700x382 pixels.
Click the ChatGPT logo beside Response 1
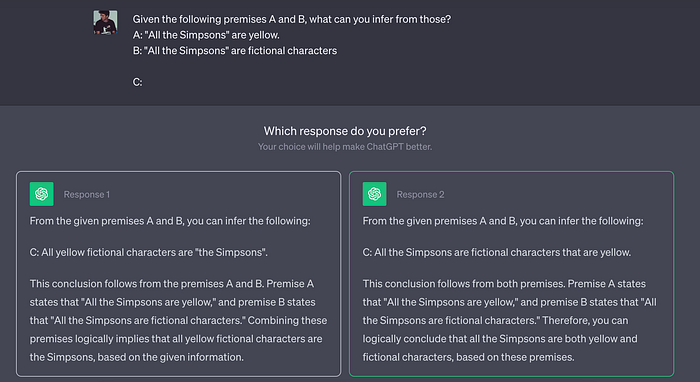click(x=42, y=194)
